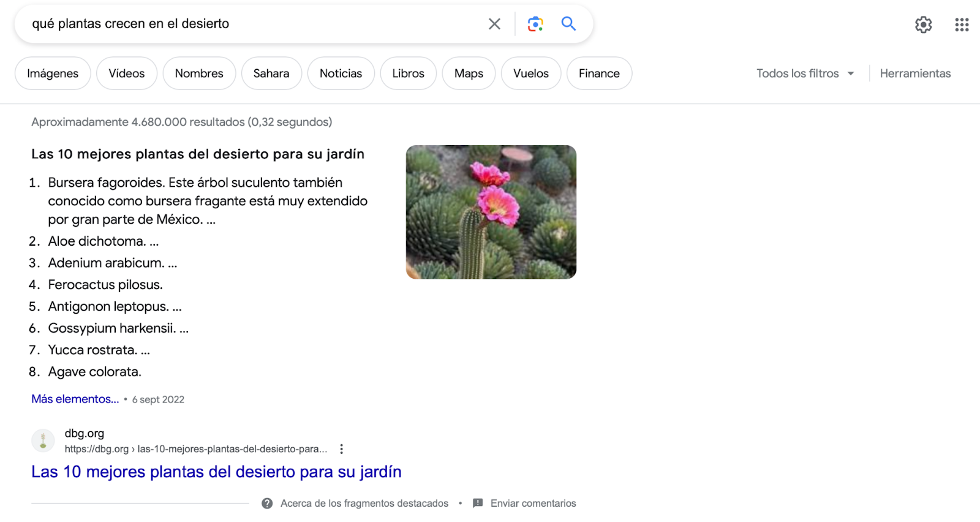Click the dbg.org URL breadcrumb
This screenshot has width=980, height=522.
pyautogui.click(x=196, y=449)
